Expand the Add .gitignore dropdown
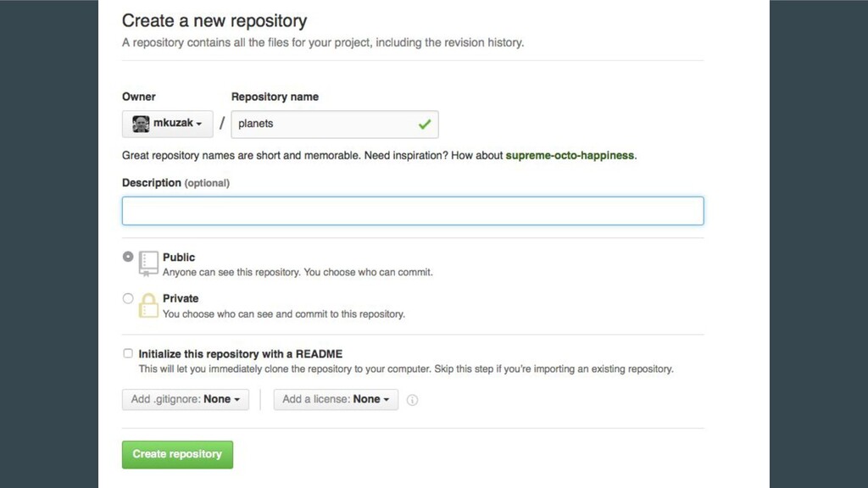The width and height of the screenshot is (868, 488). click(x=186, y=400)
